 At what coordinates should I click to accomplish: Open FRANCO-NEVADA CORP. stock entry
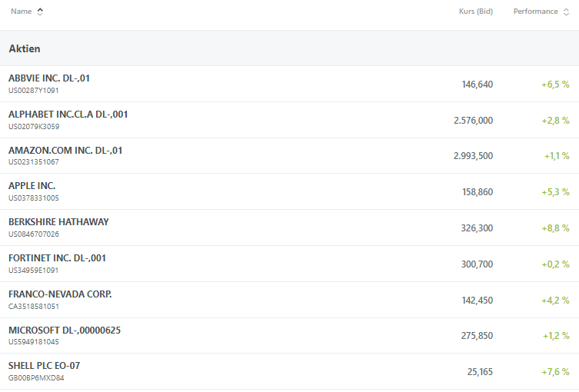click(60, 294)
